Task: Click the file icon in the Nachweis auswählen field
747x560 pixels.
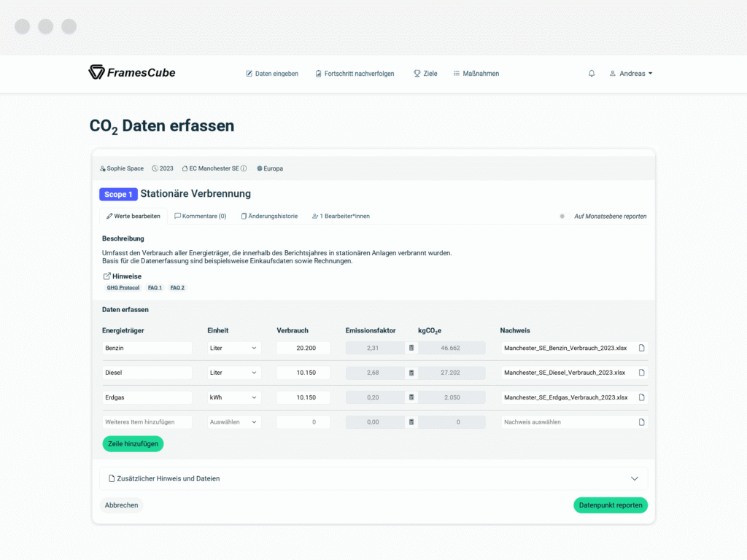Action: [642, 422]
